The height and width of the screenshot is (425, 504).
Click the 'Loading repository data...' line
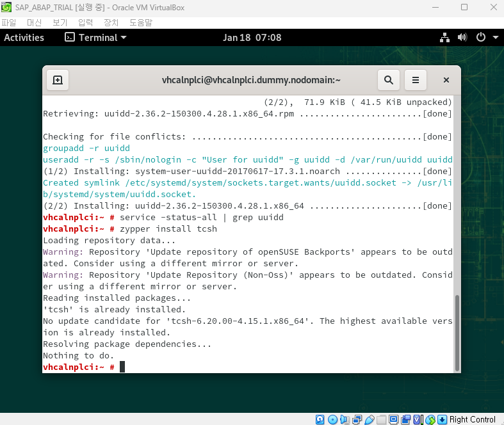[x=110, y=240]
